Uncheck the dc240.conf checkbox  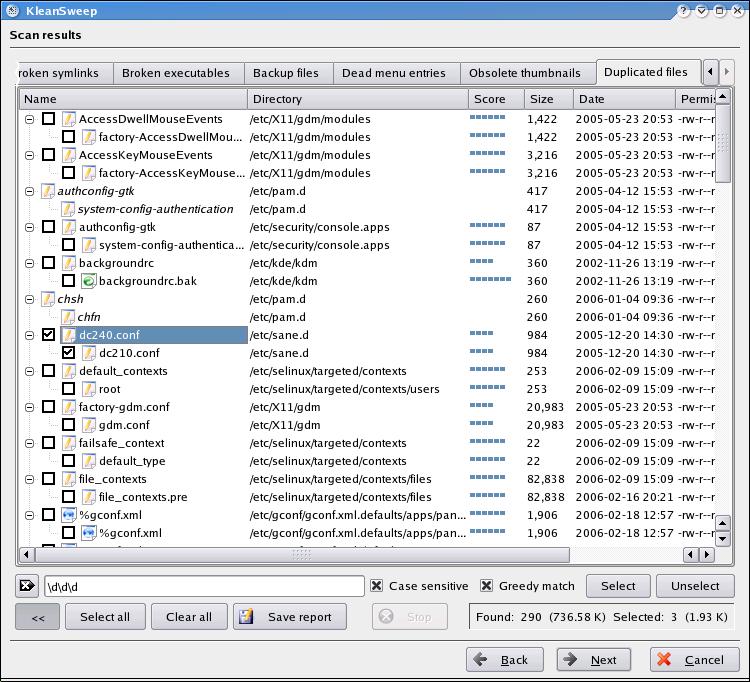coord(48,335)
